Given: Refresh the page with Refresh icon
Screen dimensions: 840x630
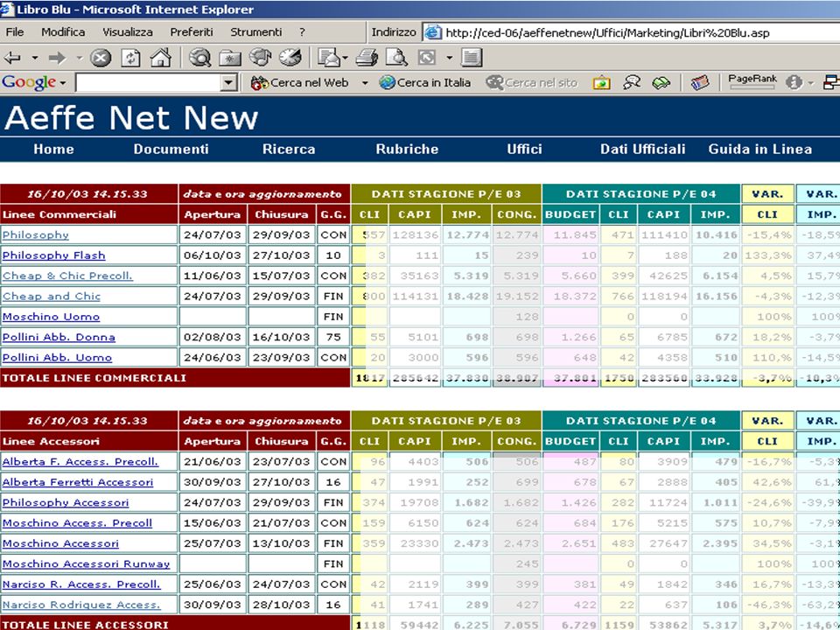Looking at the screenshot, I should point(130,58).
